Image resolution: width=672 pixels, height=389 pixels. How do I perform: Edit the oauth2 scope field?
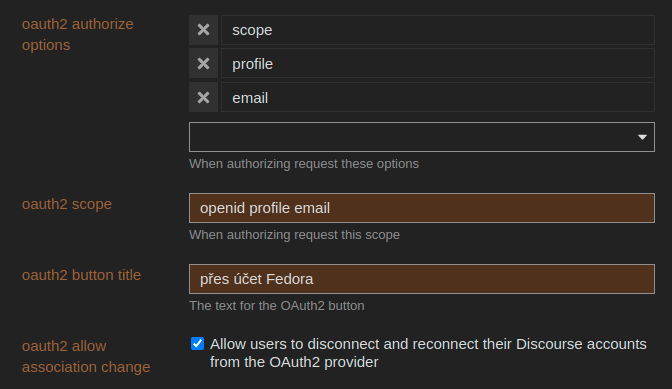[422, 208]
